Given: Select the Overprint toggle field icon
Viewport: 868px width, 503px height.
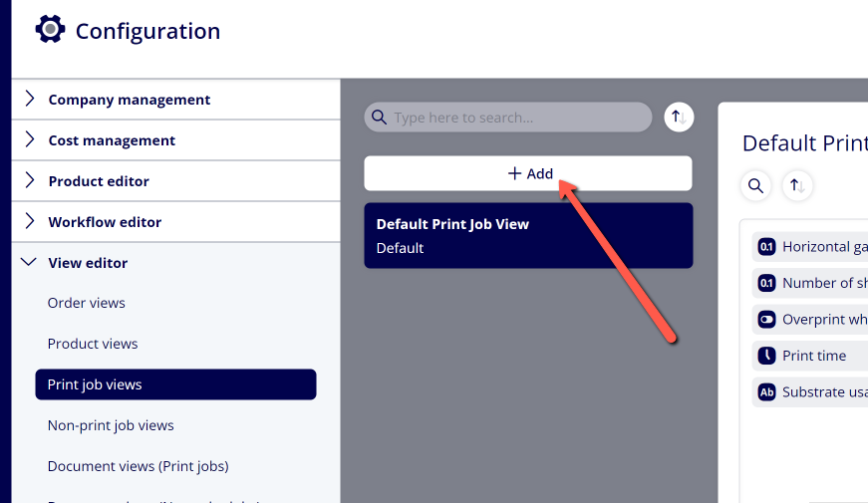Looking at the screenshot, I should point(766,320).
